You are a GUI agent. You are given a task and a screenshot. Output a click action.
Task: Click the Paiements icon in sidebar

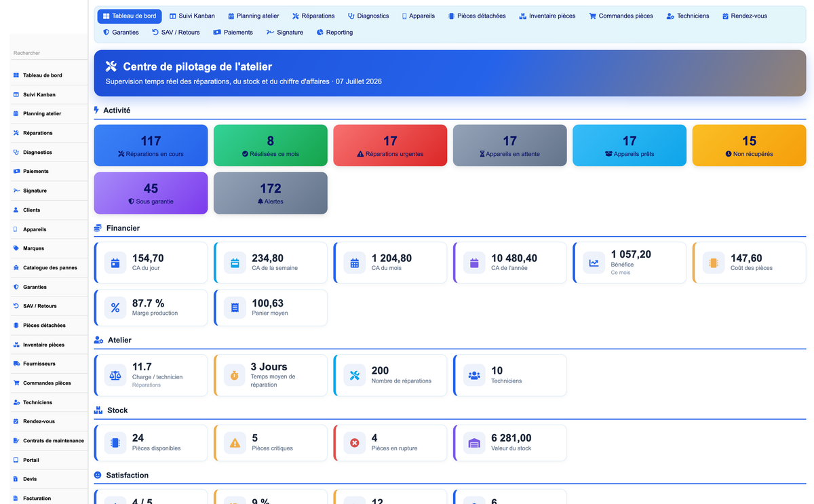coord(16,172)
